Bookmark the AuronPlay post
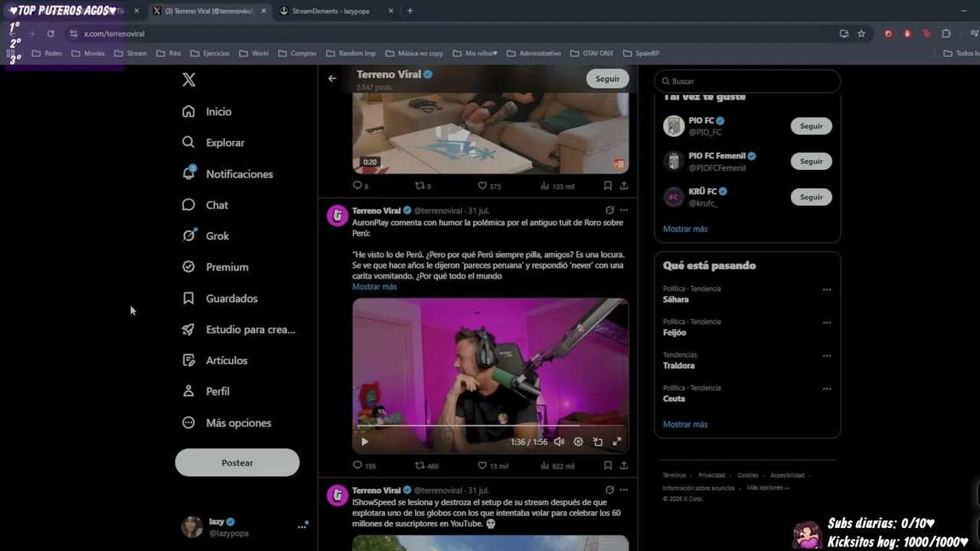This screenshot has height=551, width=980. click(607, 465)
